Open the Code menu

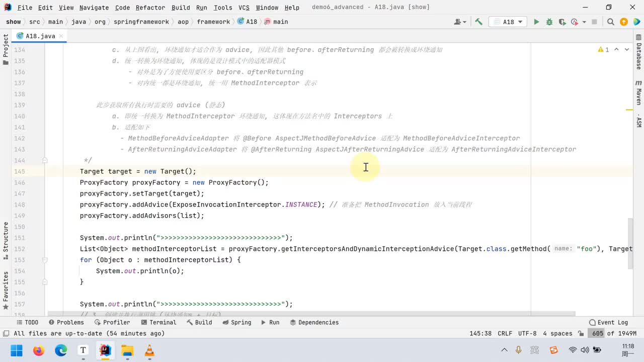122,8
